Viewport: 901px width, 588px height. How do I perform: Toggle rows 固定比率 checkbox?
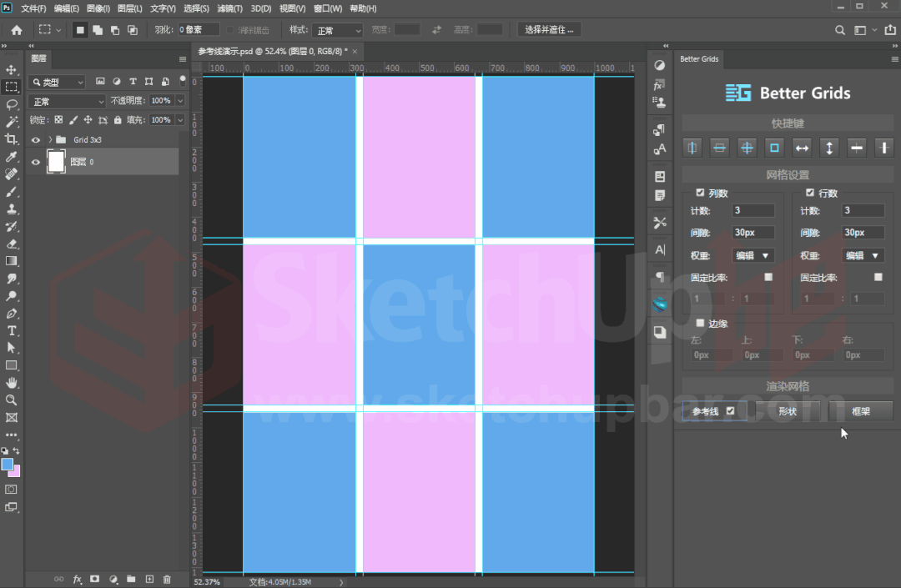pyautogui.click(x=878, y=278)
